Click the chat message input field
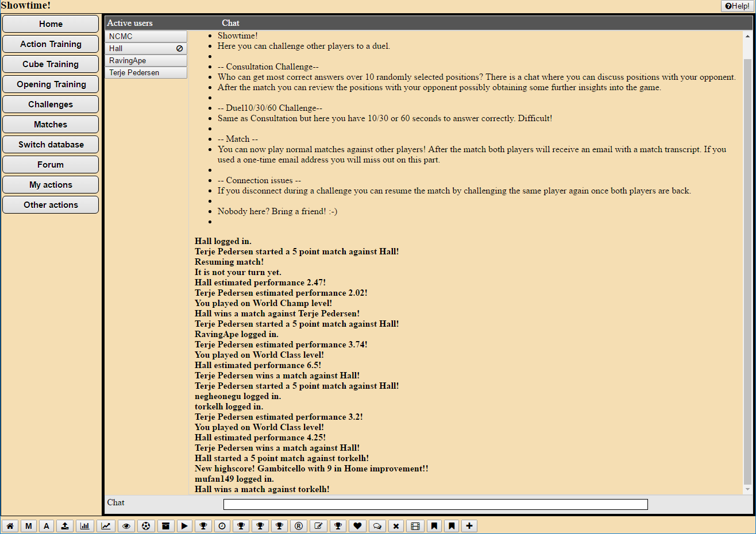Image resolution: width=756 pixels, height=534 pixels. coord(435,504)
